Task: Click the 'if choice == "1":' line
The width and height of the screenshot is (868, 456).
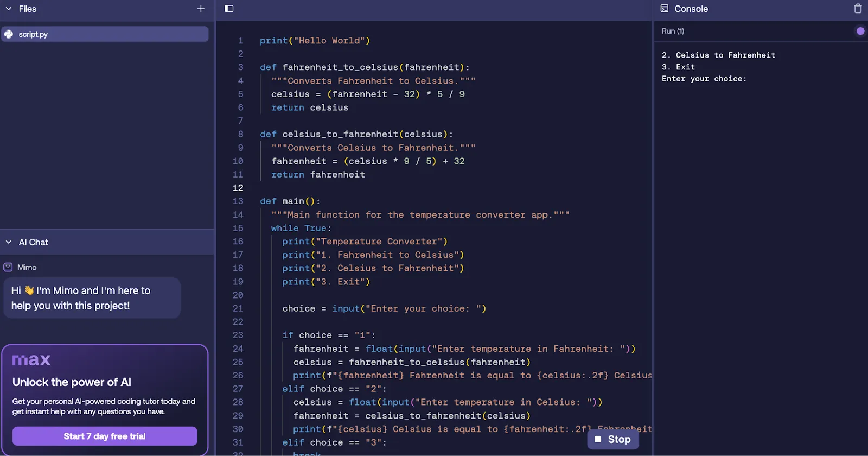Action: click(329, 335)
